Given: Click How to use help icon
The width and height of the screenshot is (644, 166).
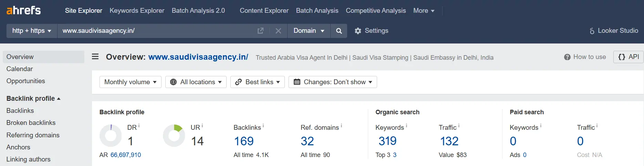Looking at the screenshot, I should (567, 57).
